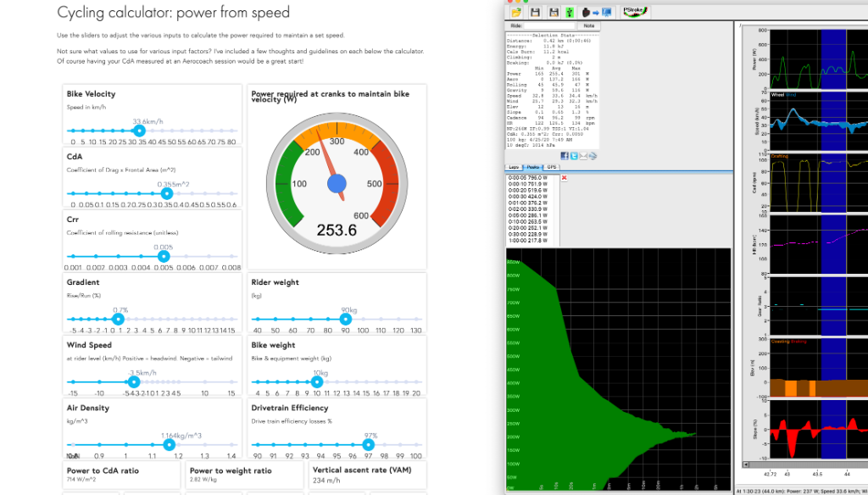The image size is (868, 495).
Task: Click the email envelope icon below the stats
Action: tap(583, 156)
